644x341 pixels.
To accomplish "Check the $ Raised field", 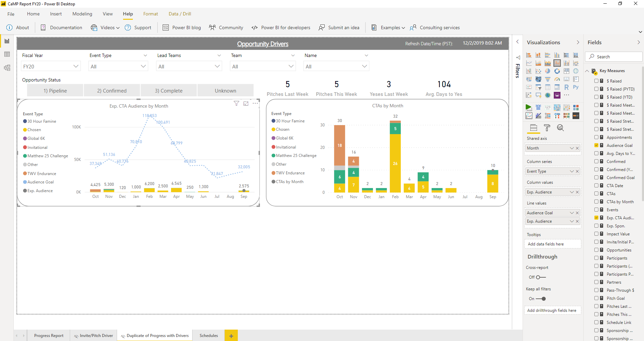I will 596,81.
